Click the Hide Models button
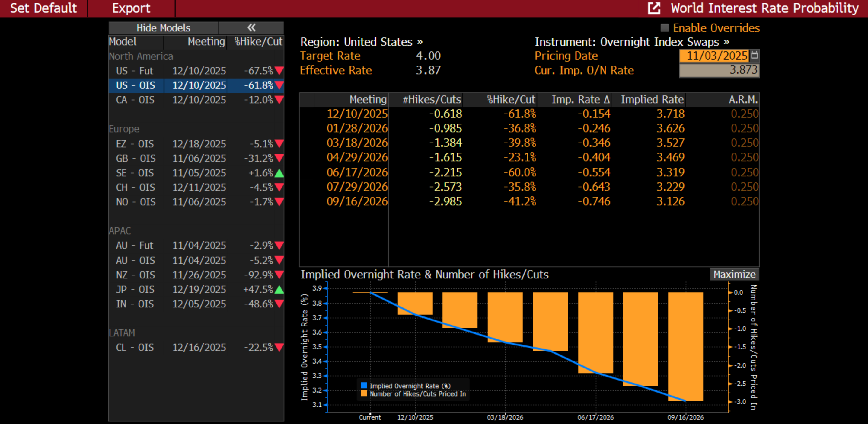This screenshot has height=424, width=868. coord(163,28)
